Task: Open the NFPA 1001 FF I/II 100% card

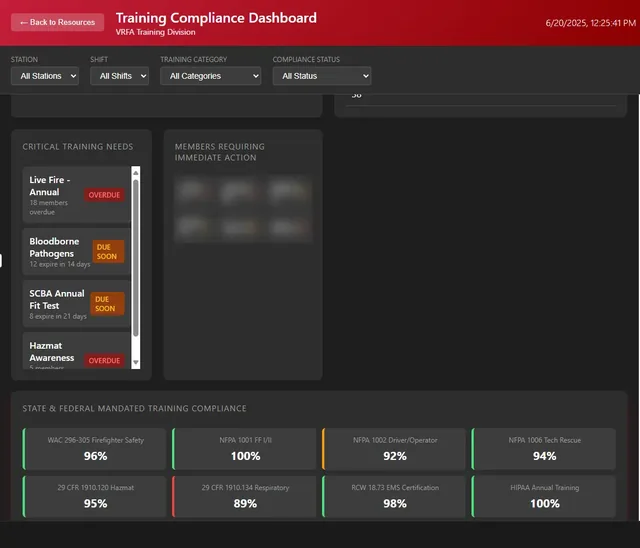Action: (x=244, y=449)
